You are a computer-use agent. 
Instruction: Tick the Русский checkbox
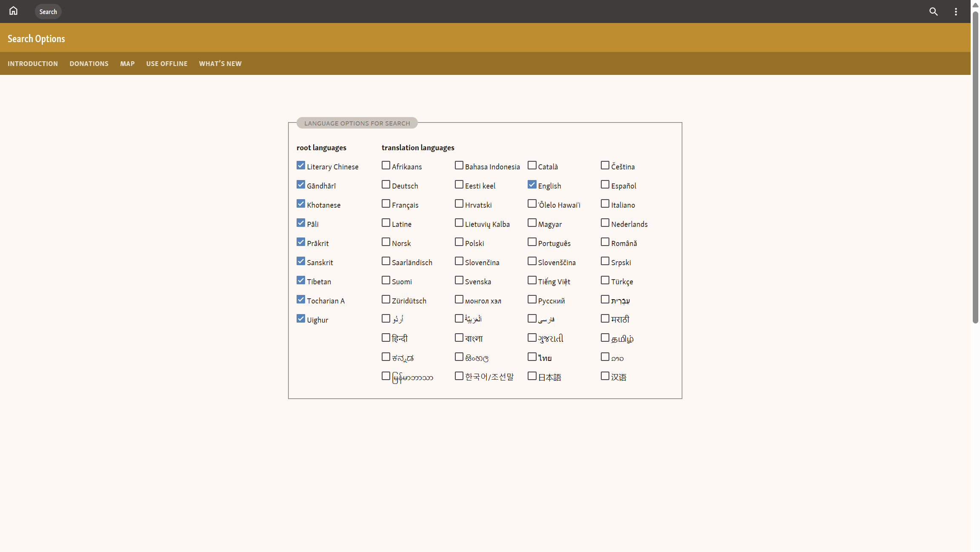(532, 300)
